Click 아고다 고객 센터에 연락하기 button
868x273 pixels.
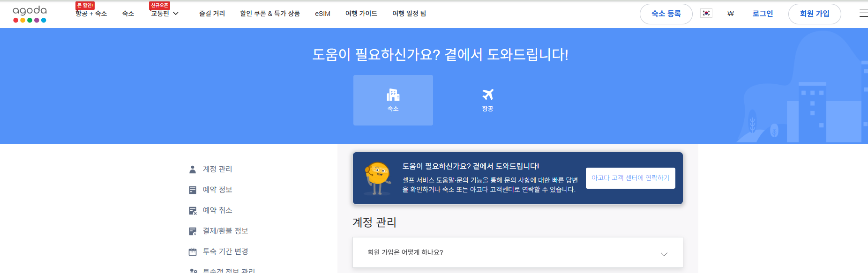(x=630, y=178)
